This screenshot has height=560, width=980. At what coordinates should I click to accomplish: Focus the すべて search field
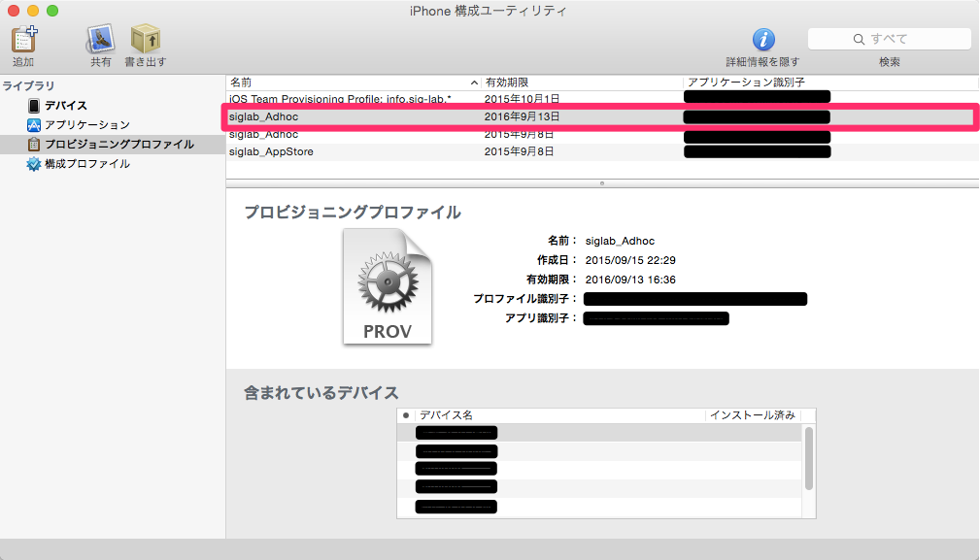tap(890, 39)
